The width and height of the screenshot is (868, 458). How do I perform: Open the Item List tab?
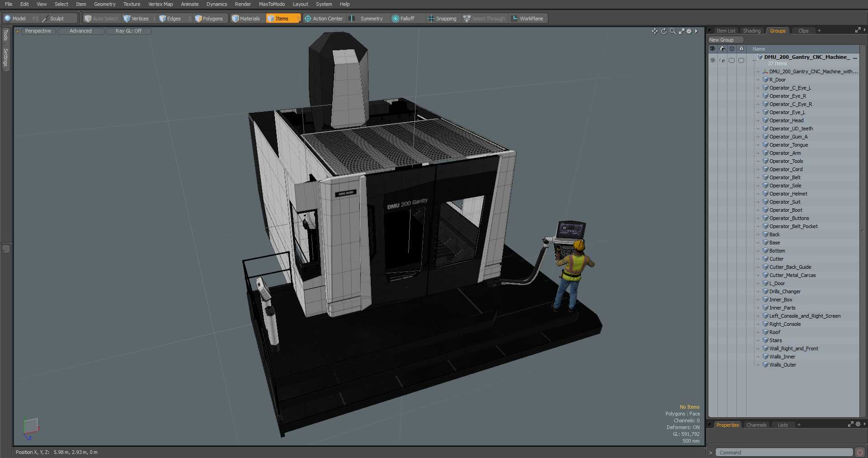pyautogui.click(x=726, y=31)
